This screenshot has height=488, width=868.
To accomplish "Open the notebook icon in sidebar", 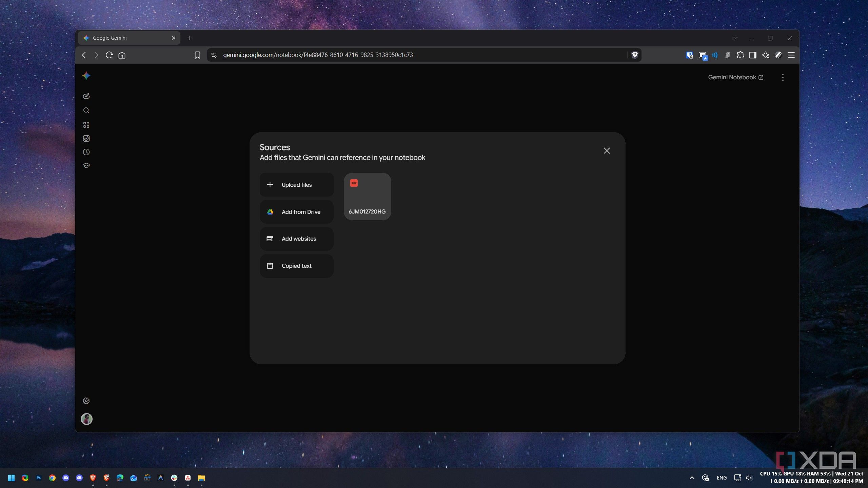I will coord(86,138).
